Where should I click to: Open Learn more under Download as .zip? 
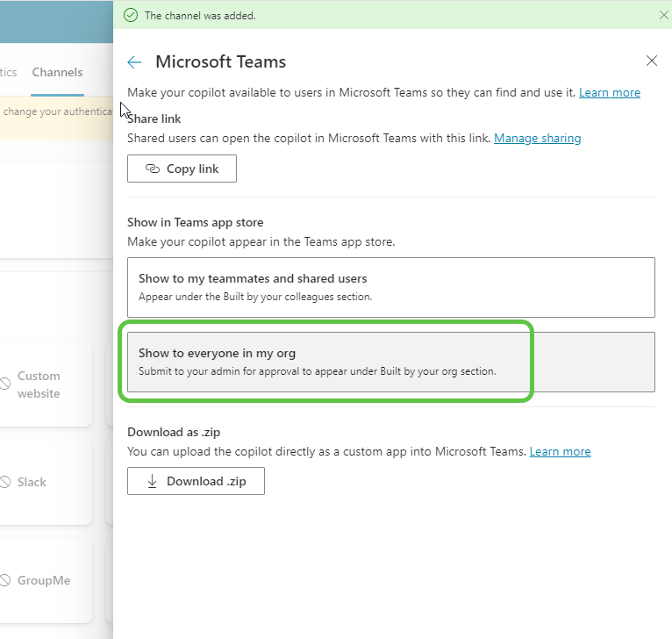tap(560, 451)
